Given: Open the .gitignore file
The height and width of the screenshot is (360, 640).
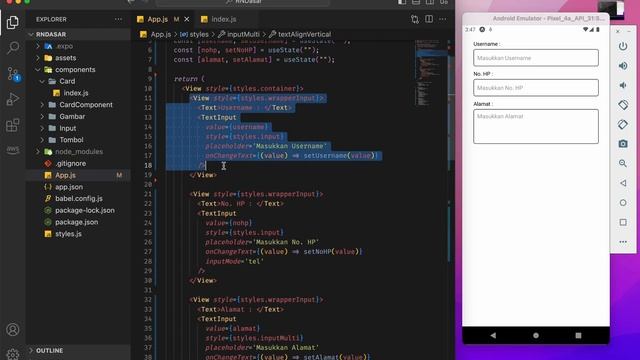Looking at the screenshot, I should 71,163.
